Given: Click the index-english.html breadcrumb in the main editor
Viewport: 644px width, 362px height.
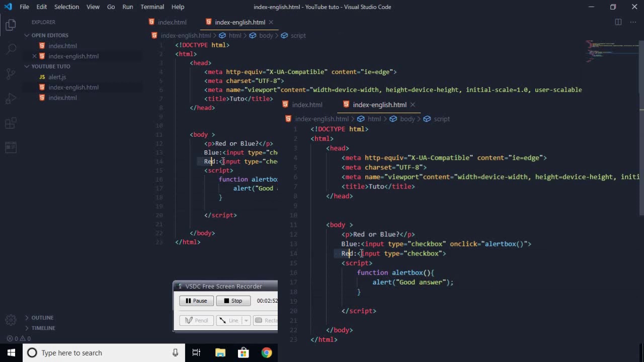Looking at the screenshot, I should coord(186,36).
